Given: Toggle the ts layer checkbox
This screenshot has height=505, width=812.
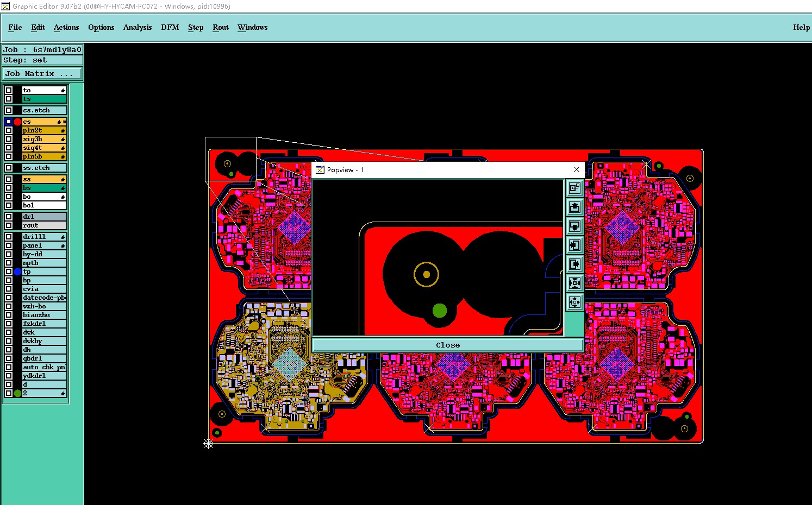Looking at the screenshot, I should tap(9, 99).
